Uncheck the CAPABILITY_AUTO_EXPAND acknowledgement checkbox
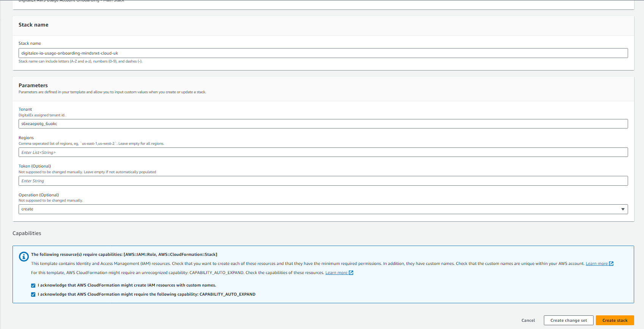 point(33,295)
